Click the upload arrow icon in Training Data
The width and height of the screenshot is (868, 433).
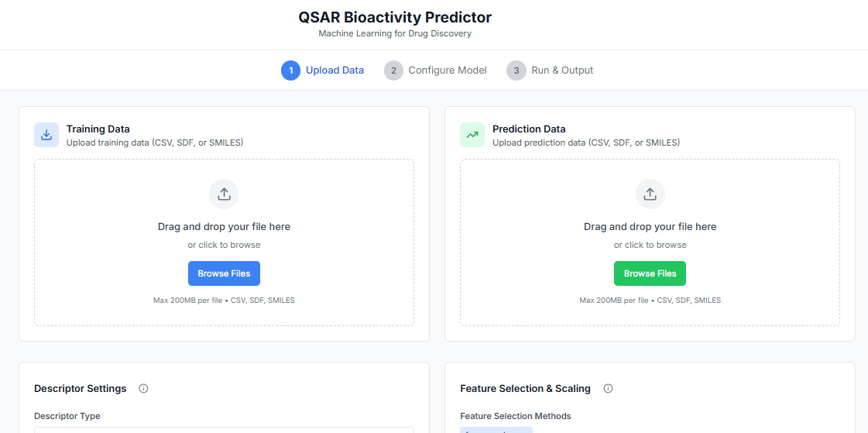coord(224,194)
